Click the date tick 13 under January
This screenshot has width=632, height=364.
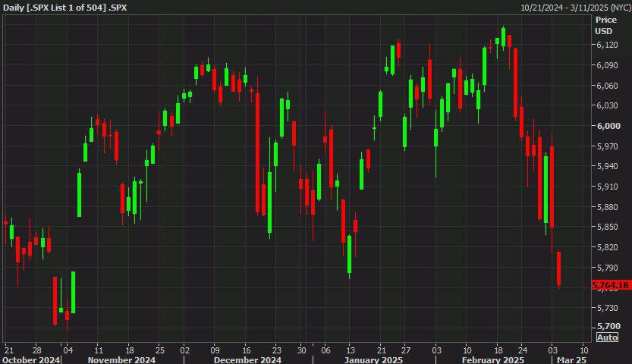[351, 350]
